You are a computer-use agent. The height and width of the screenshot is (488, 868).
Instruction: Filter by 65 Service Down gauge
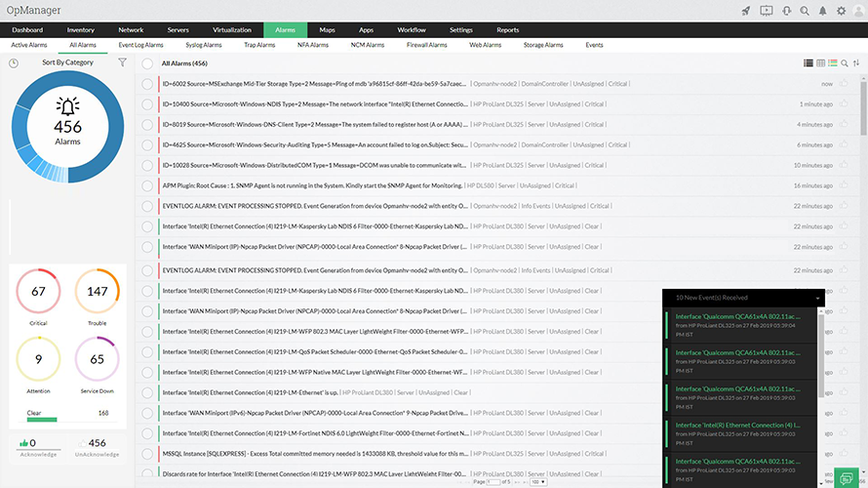[x=97, y=359]
